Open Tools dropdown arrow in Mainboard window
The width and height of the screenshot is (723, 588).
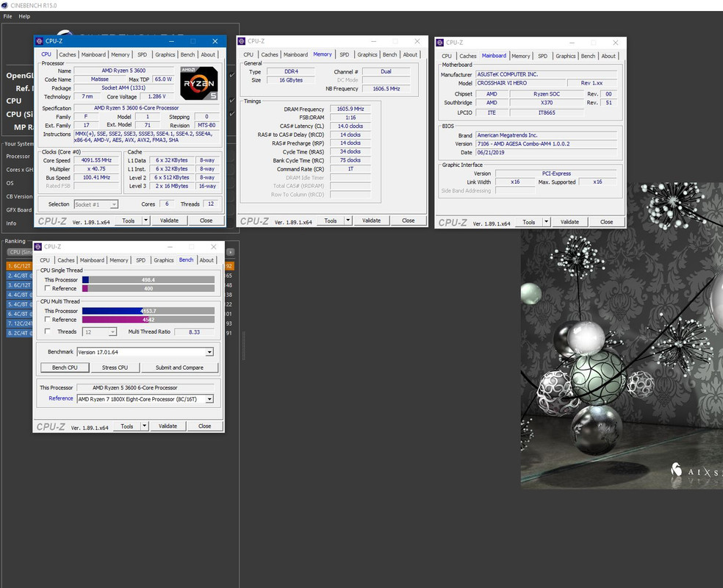point(547,222)
